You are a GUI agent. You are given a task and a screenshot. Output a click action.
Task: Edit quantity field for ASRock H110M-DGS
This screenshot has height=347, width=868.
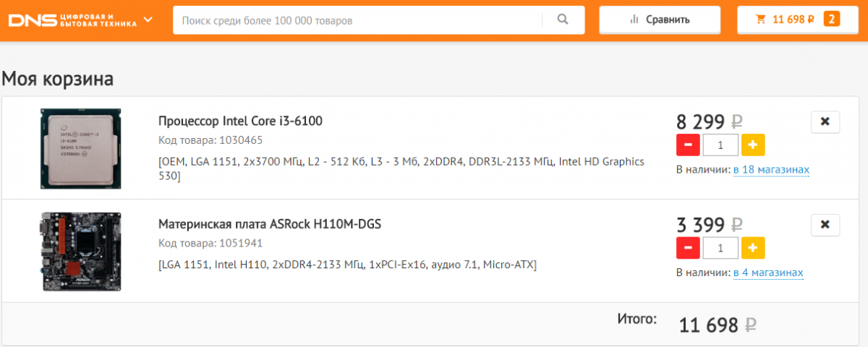coord(720,248)
